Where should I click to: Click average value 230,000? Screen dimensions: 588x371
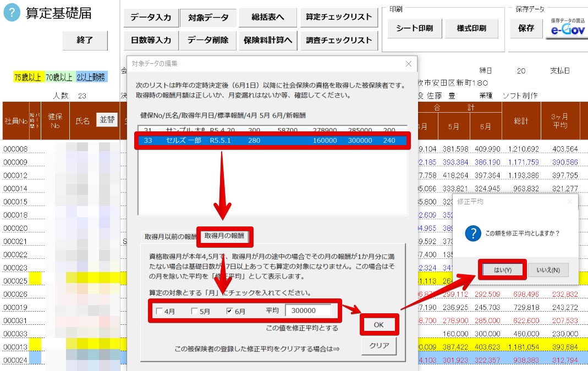[x=565, y=334]
